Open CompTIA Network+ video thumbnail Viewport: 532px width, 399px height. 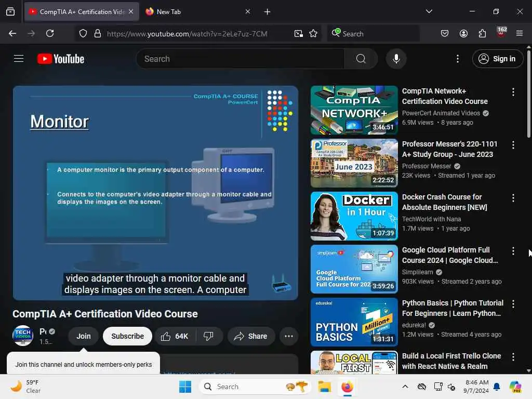coord(354,110)
